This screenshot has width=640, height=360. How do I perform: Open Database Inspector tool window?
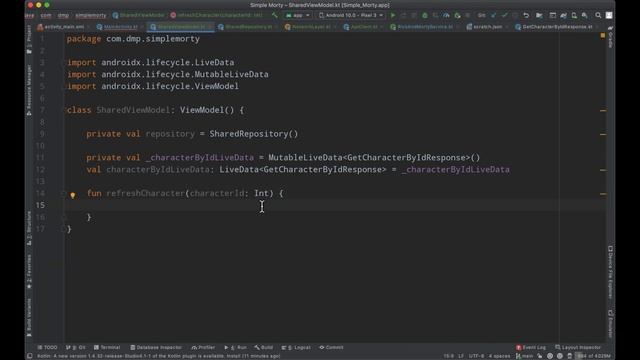156,347
